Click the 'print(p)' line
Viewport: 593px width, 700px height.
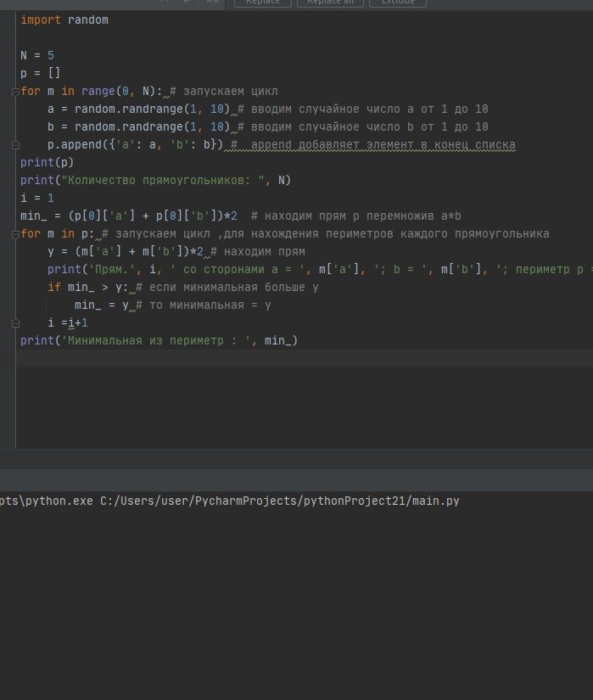(x=47, y=163)
